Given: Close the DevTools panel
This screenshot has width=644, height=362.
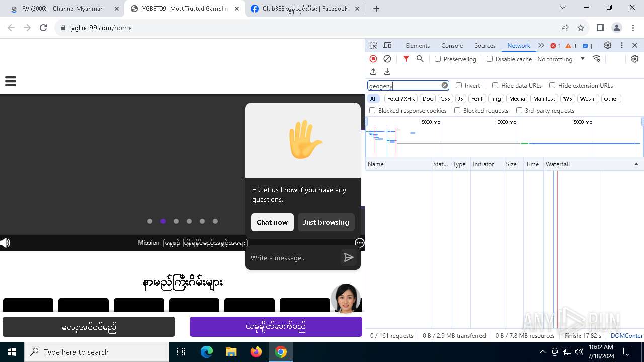Looking at the screenshot, I should pyautogui.click(x=635, y=45).
